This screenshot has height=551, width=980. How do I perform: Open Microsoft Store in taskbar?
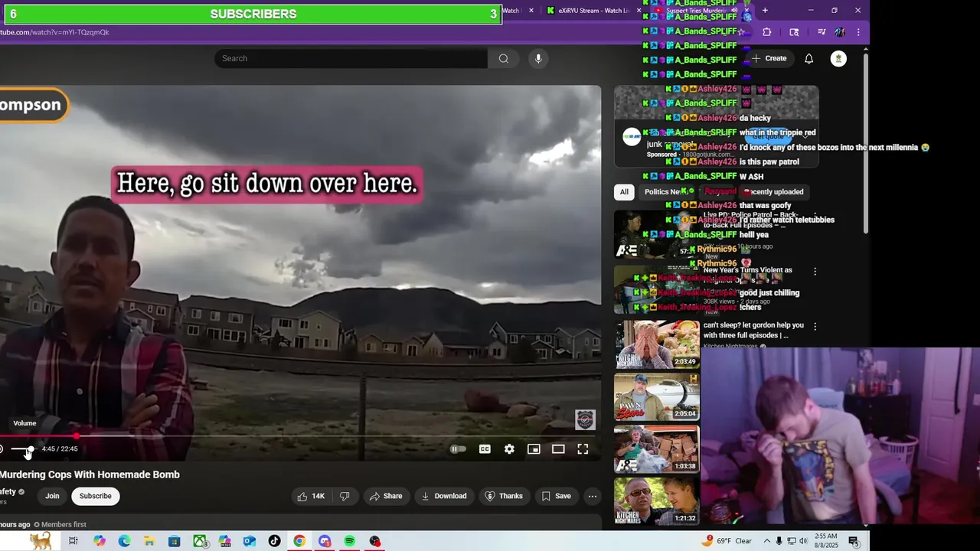[174, 541]
